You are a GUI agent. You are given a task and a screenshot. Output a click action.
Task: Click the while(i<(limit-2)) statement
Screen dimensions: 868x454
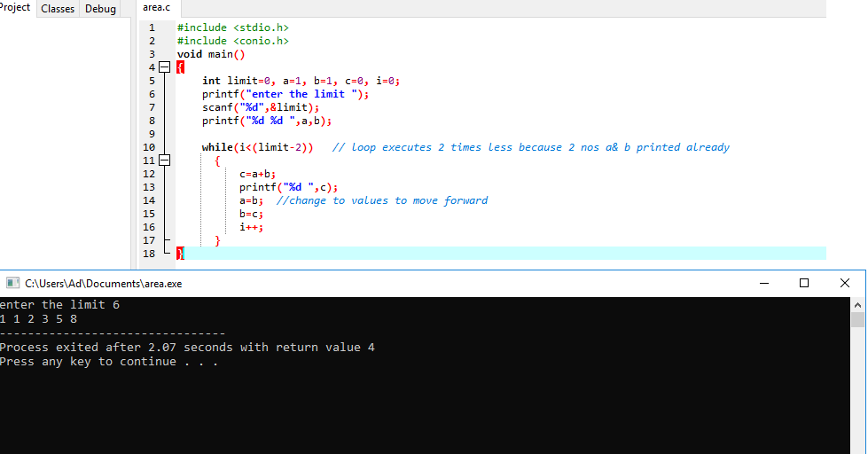(x=257, y=147)
